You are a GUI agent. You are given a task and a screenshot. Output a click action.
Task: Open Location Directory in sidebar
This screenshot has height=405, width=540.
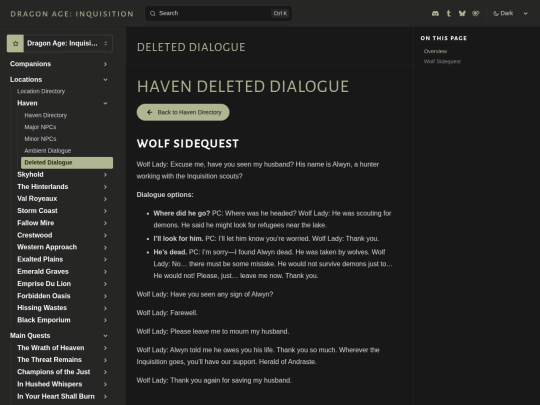pyautogui.click(x=41, y=91)
